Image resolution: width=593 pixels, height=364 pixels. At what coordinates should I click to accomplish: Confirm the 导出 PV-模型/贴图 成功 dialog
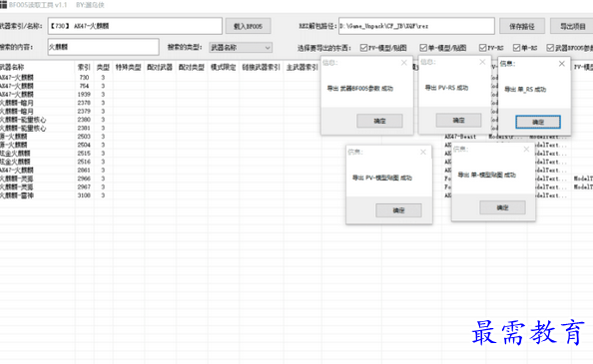click(x=398, y=210)
